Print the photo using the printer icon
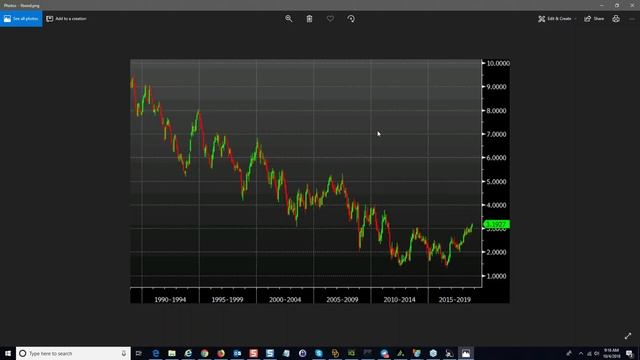640x360 pixels. coord(616,19)
